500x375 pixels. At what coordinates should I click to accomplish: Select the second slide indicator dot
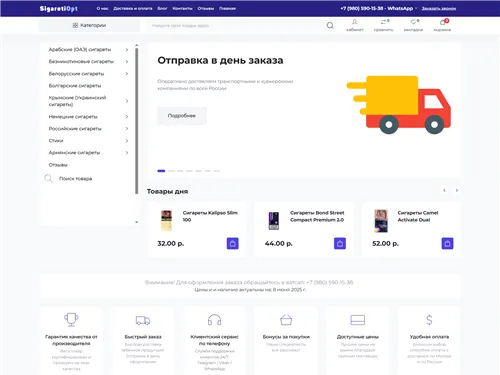click(171, 171)
